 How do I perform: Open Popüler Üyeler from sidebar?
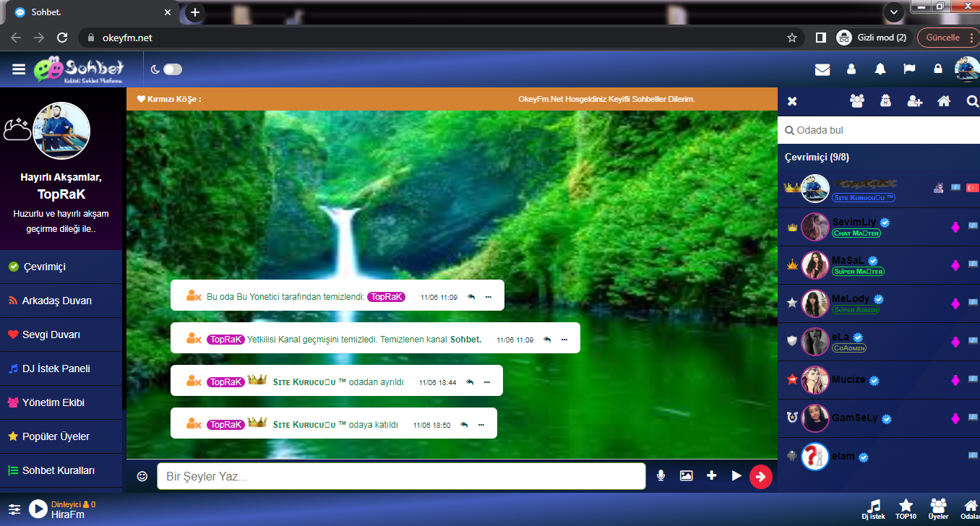coord(61,436)
